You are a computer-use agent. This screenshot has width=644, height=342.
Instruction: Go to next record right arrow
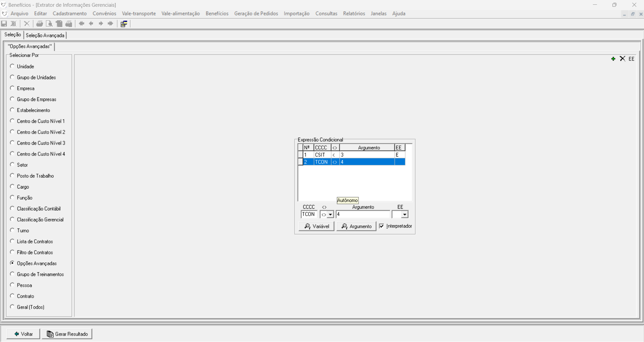click(101, 24)
